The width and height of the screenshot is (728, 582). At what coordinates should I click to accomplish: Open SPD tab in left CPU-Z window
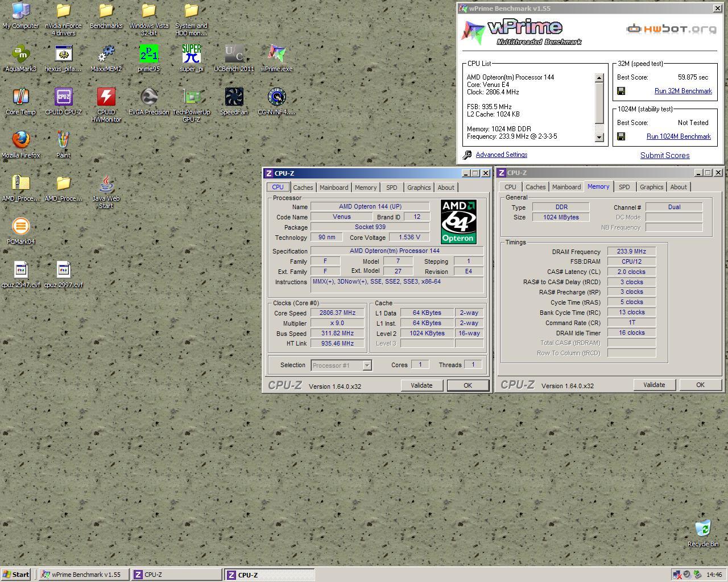392,188
